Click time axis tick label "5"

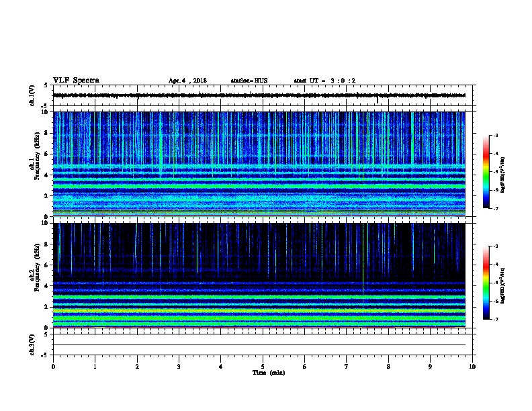263,367
